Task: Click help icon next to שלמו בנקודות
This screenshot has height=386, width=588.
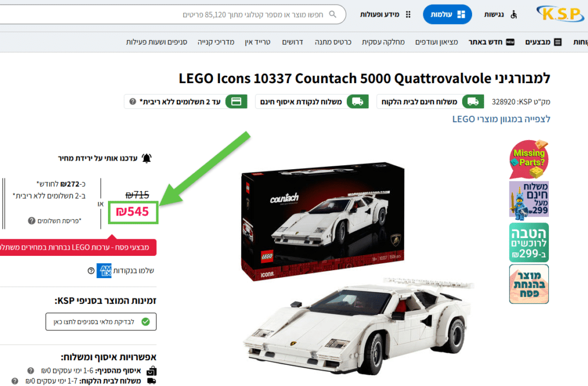Action: (x=91, y=271)
